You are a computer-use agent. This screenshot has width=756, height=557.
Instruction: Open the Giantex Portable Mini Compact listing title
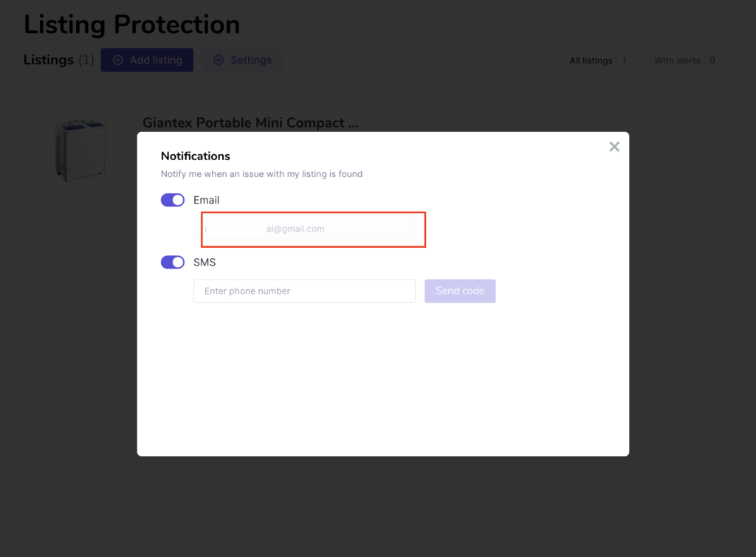point(250,123)
